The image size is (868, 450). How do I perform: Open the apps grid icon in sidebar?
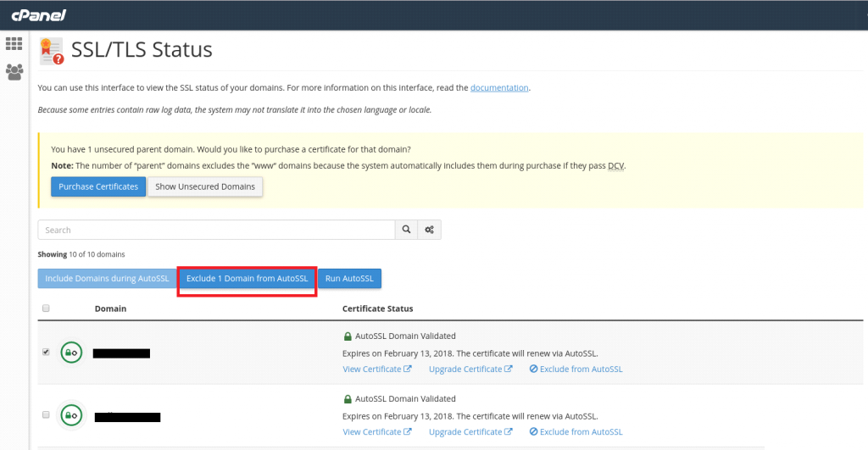click(x=14, y=44)
